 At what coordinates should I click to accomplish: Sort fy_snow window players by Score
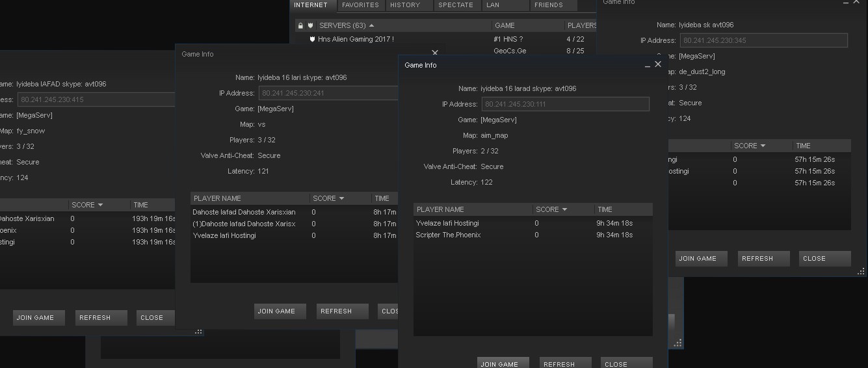98,205
